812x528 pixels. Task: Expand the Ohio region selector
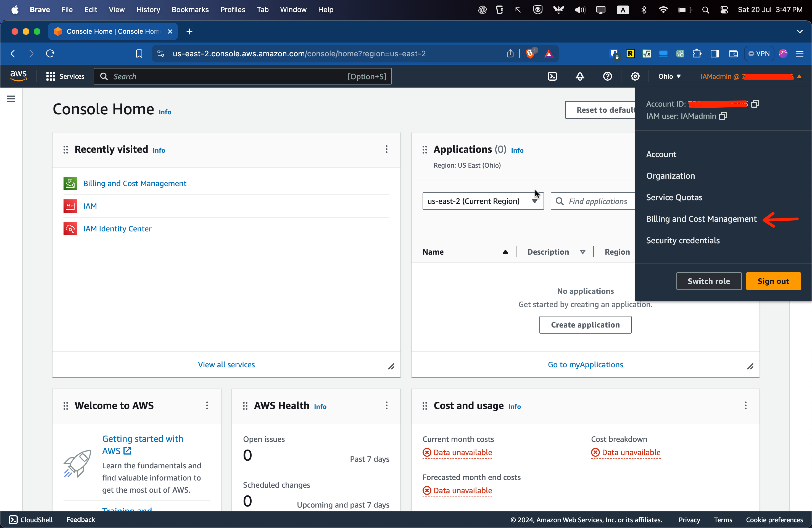tap(669, 76)
